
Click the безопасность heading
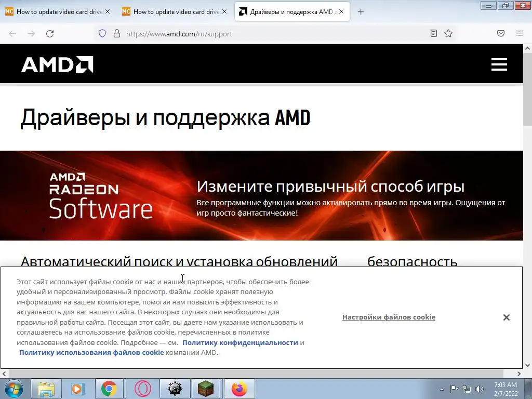[412, 262]
